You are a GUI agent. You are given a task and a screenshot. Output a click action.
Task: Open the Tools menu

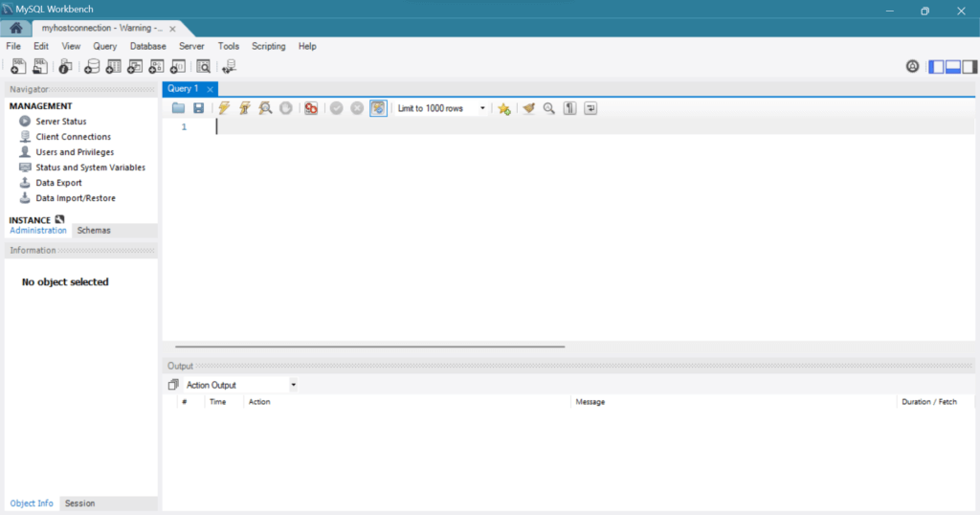click(228, 46)
